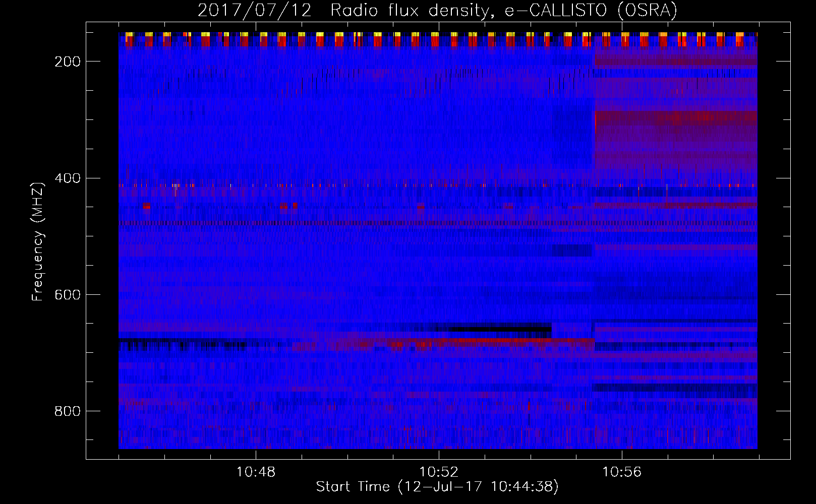
Task: Click the 400 frequency tick label
Action: tap(68, 178)
